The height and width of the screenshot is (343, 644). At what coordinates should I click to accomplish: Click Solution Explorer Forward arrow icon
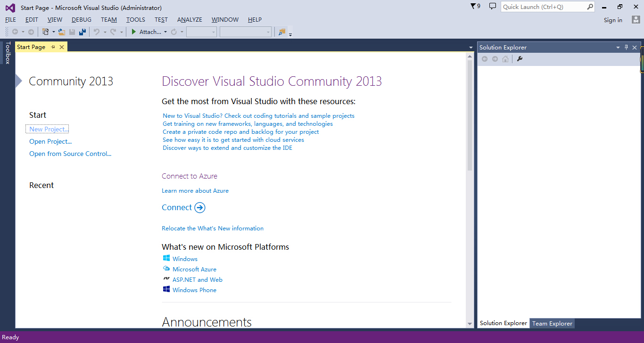pos(495,59)
